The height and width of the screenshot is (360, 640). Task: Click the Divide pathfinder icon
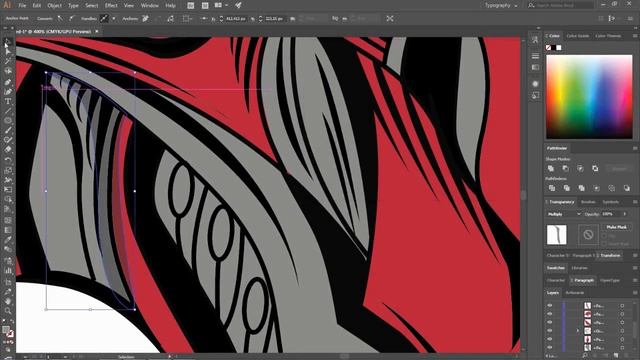(552, 188)
